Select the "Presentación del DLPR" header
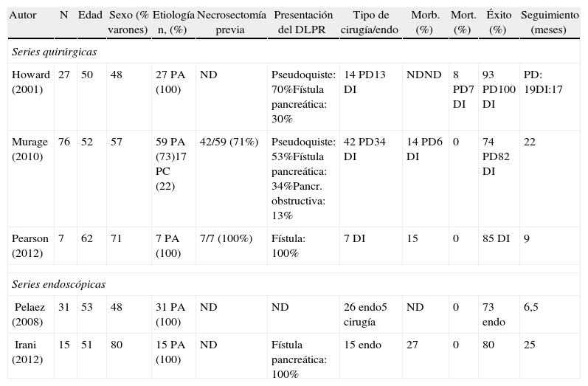 [303, 22]
